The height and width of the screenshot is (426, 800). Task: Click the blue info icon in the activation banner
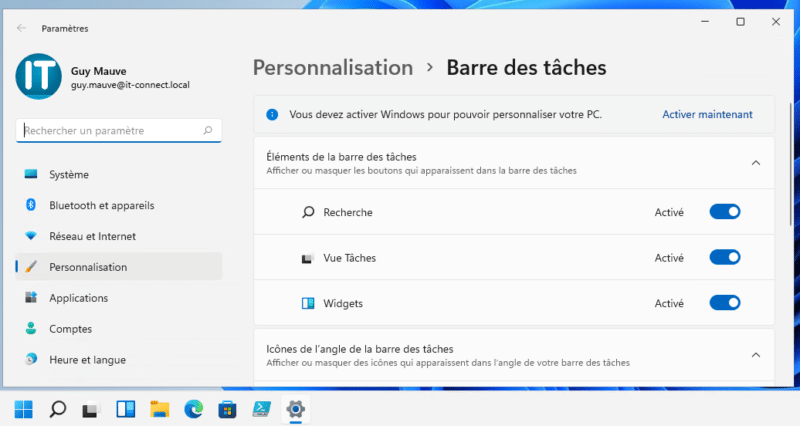[272, 114]
